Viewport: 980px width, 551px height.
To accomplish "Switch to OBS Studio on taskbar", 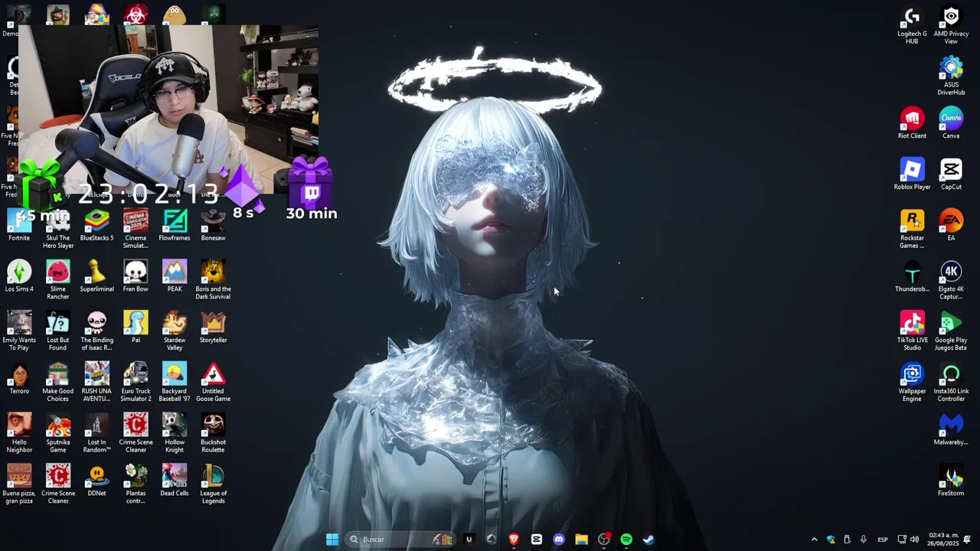I will 604,540.
